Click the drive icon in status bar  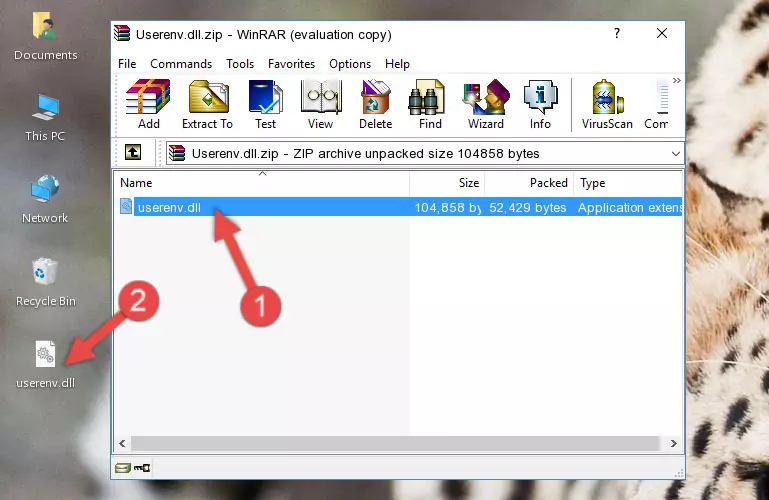point(123,468)
